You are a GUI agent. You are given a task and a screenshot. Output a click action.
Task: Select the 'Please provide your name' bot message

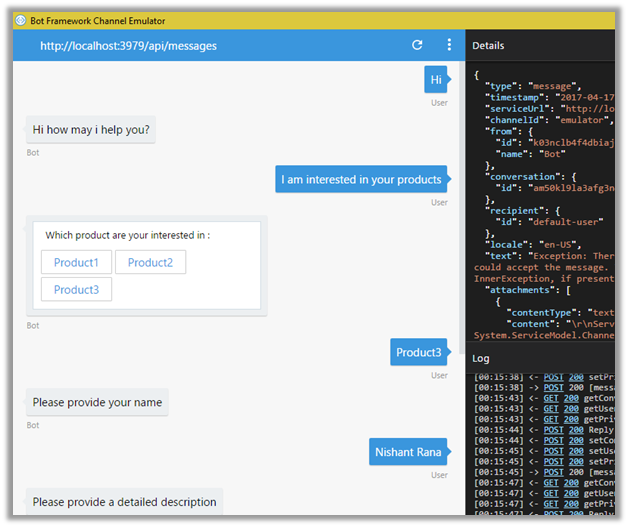97,402
